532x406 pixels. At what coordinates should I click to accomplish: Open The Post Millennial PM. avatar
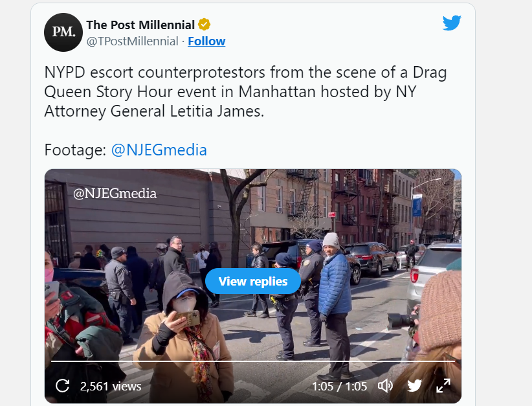63,32
